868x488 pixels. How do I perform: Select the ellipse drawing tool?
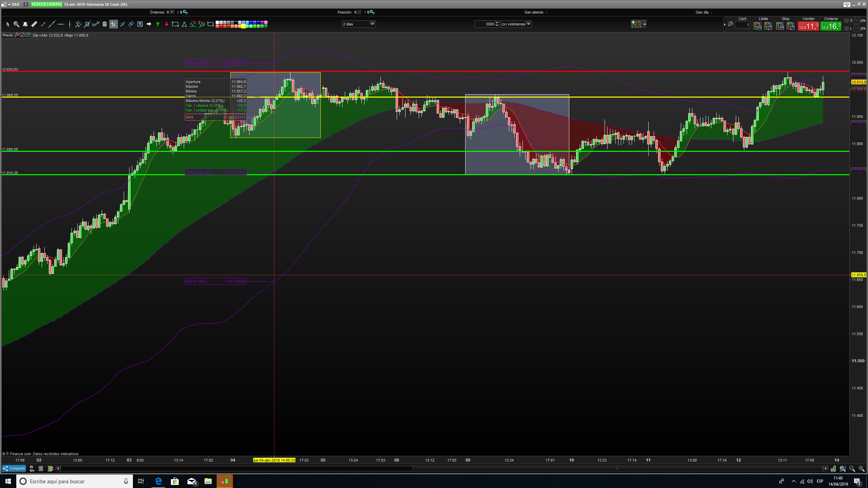(211, 24)
